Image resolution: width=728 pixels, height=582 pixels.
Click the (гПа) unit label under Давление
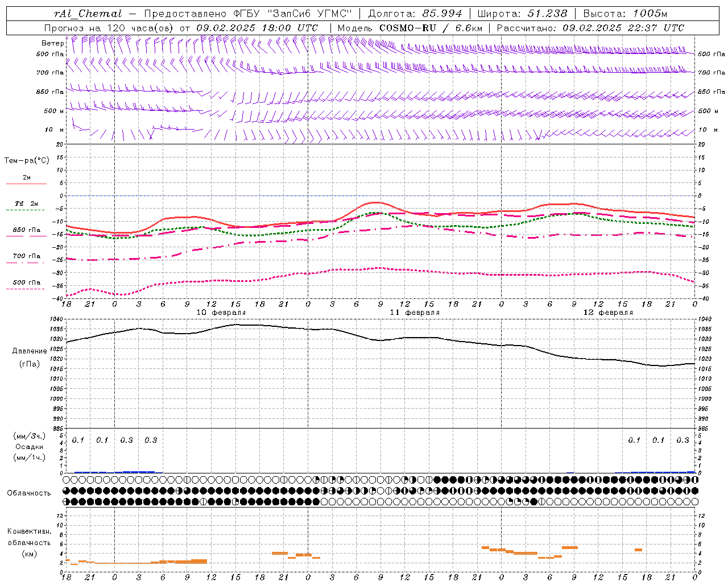[30, 364]
